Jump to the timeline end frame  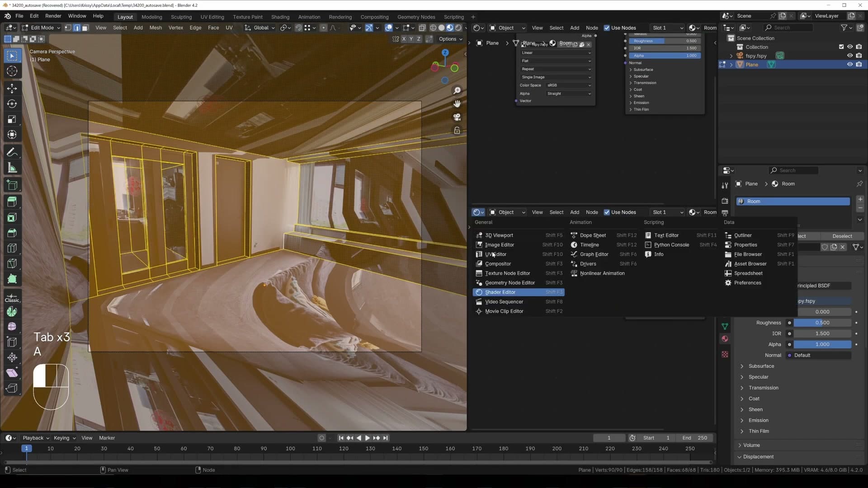coord(386,438)
